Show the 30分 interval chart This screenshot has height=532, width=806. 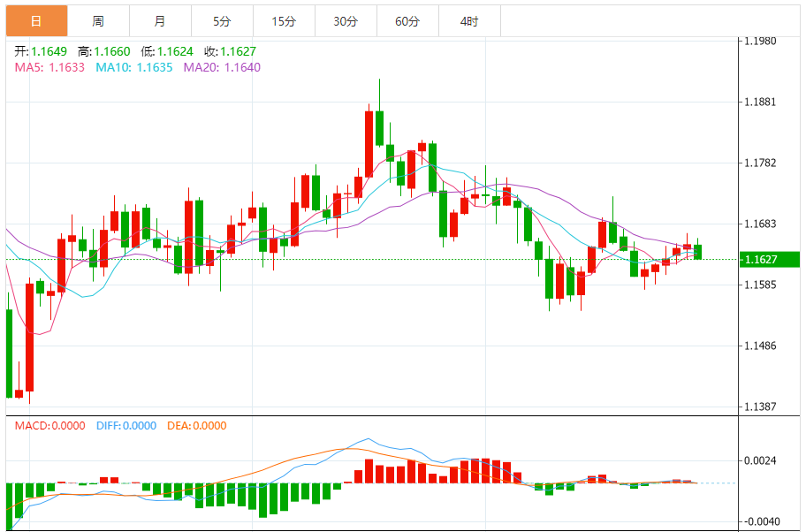click(346, 20)
